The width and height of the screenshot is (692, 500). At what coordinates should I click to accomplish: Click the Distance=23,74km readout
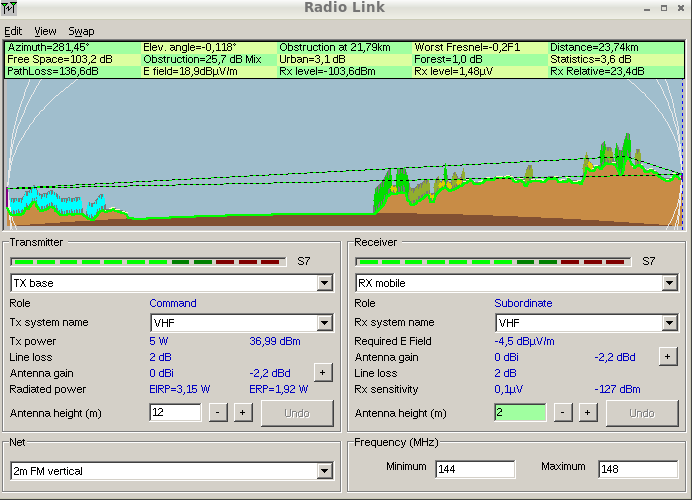click(594, 47)
